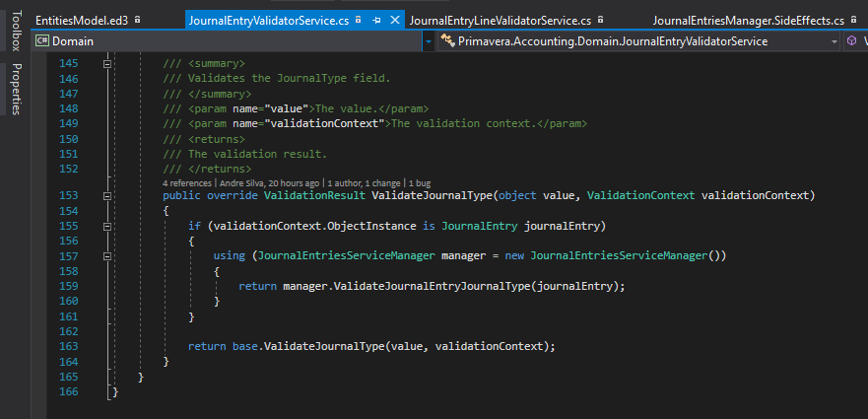
Task: Click "validationContext" param name on line 149
Action: pyautogui.click(x=325, y=123)
